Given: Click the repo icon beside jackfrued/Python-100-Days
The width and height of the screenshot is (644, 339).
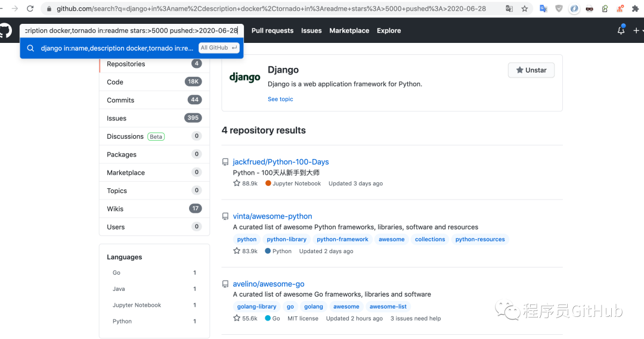Looking at the screenshot, I should point(225,162).
